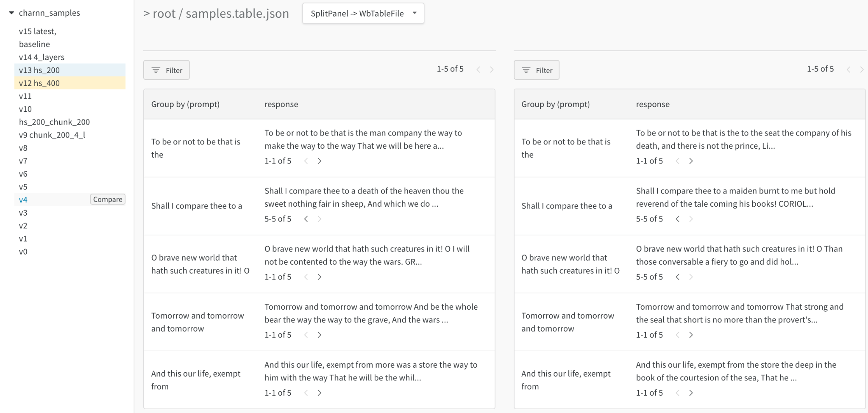Show next response for left 'O brave new world' row
The width and height of the screenshot is (868, 413).
320,277
